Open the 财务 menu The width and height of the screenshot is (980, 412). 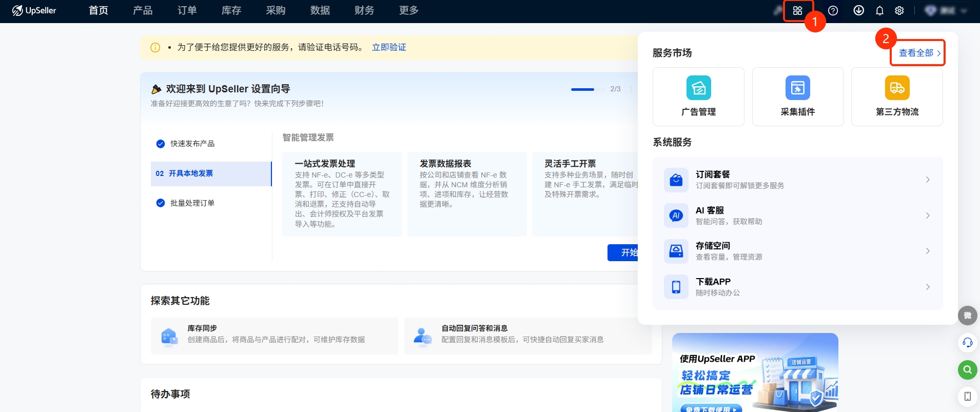pos(364,11)
